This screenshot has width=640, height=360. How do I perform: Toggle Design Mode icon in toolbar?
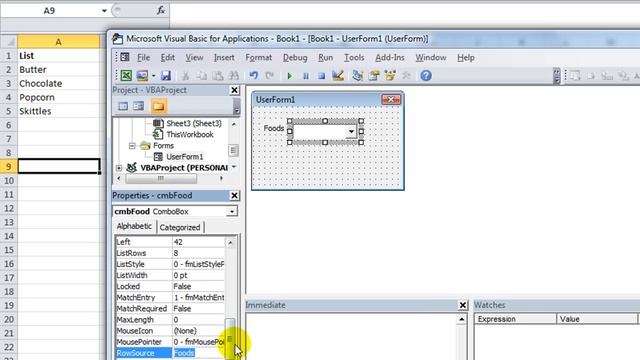click(x=338, y=76)
